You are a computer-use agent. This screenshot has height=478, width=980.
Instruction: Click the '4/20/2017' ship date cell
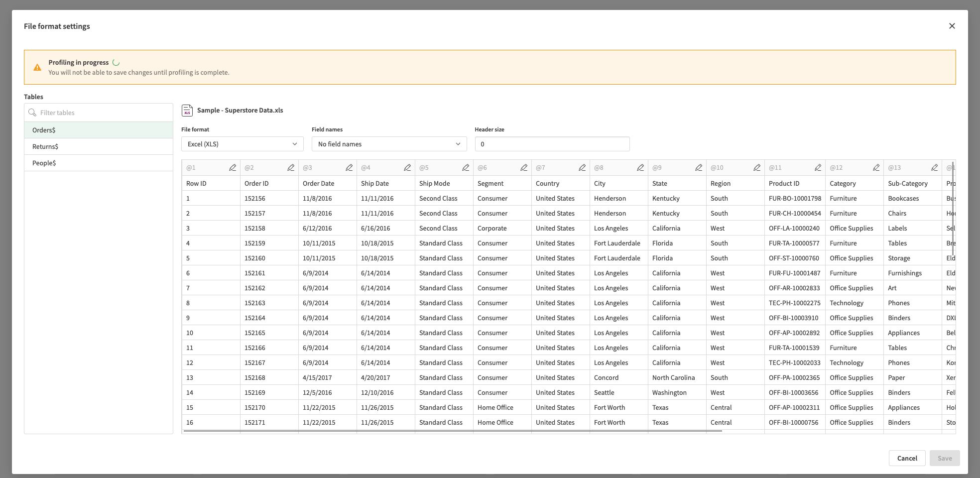pyautogui.click(x=385, y=377)
